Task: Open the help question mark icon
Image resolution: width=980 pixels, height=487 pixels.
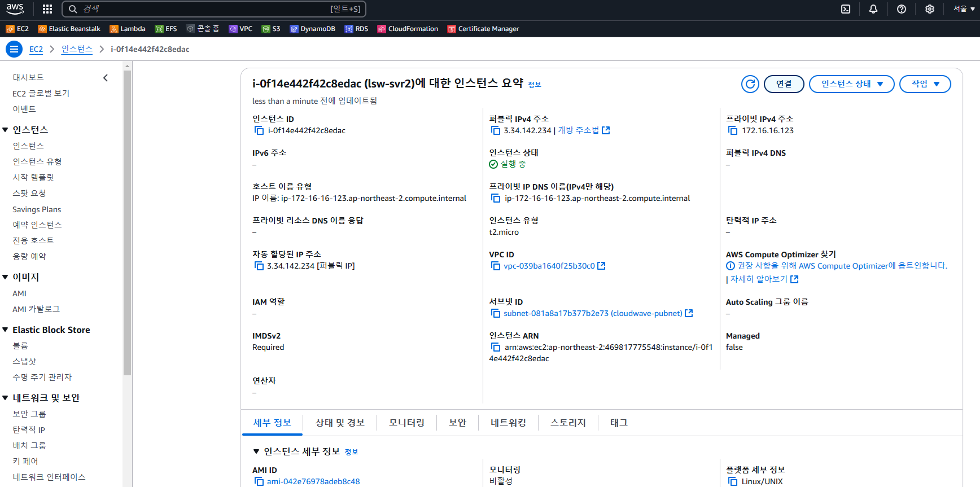Action: (x=902, y=9)
